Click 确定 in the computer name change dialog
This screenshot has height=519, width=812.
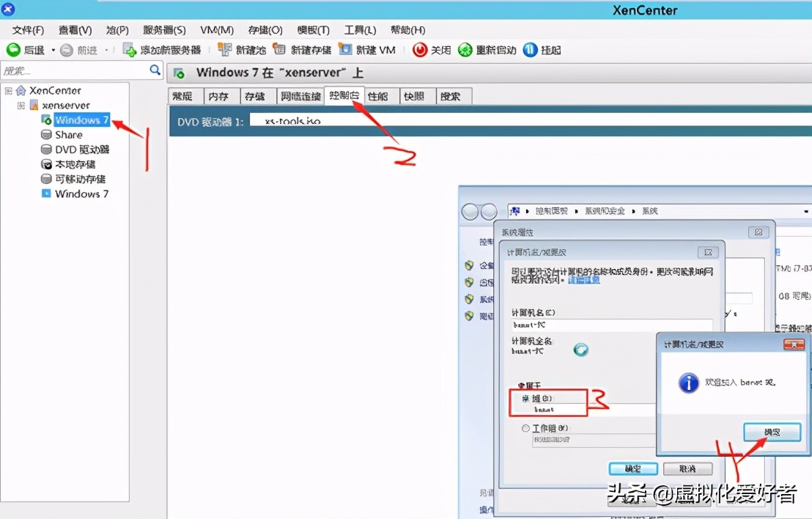point(633,468)
